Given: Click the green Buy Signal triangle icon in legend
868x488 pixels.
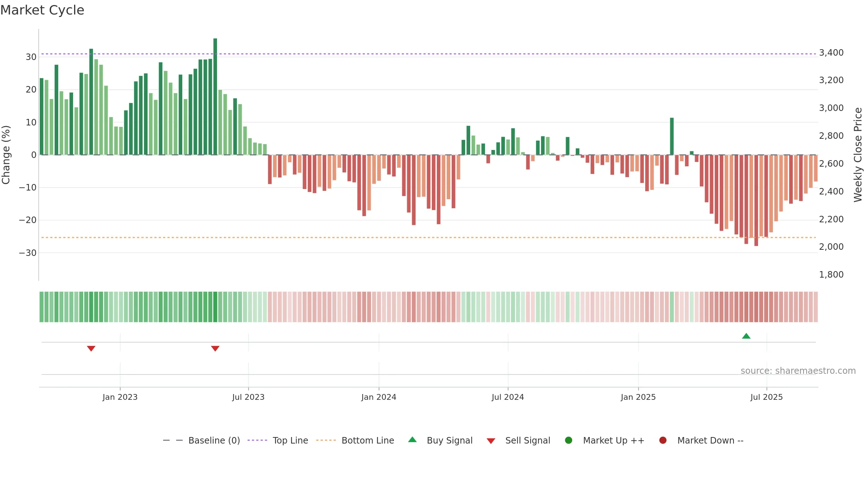Looking at the screenshot, I should (412, 440).
